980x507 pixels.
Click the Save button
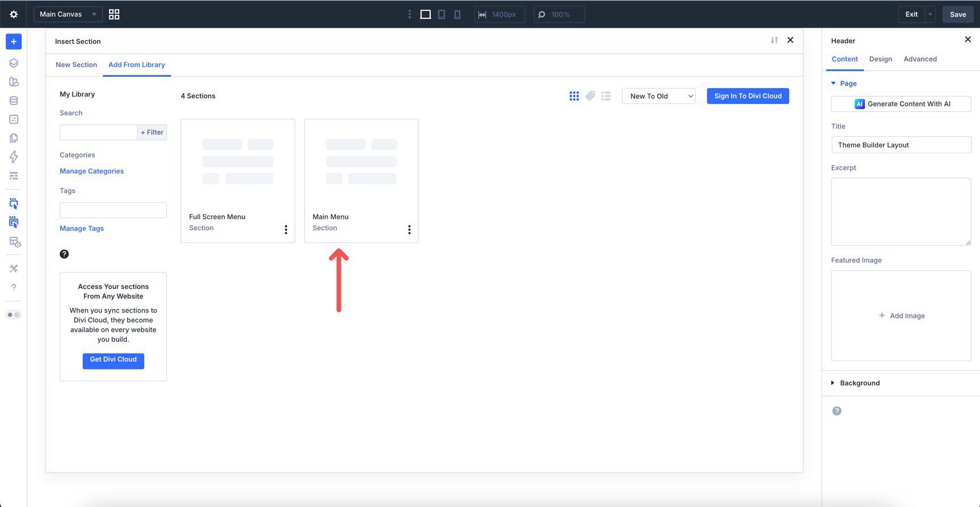pos(958,14)
